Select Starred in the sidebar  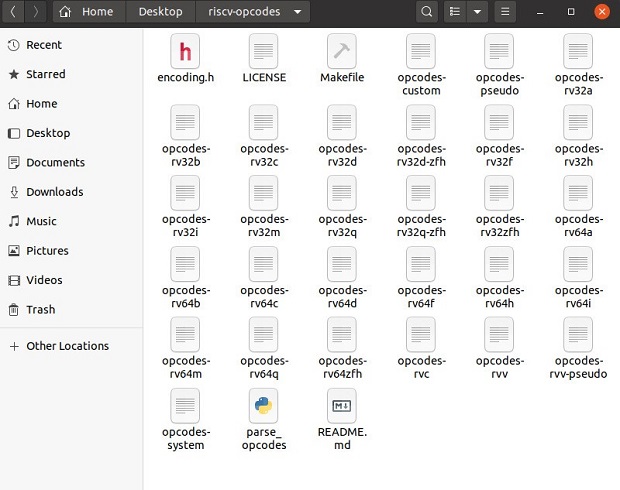point(46,74)
